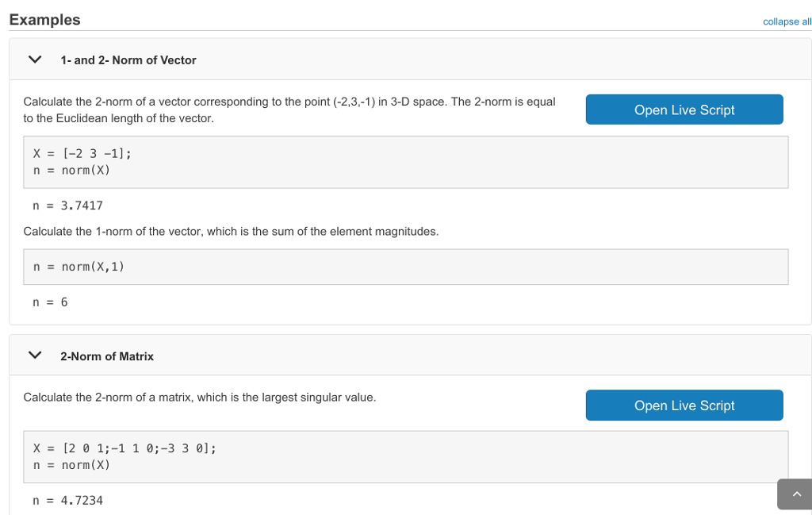
Task: Click "n = norm(X)" in the matrix example code
Action: [71, 464]
